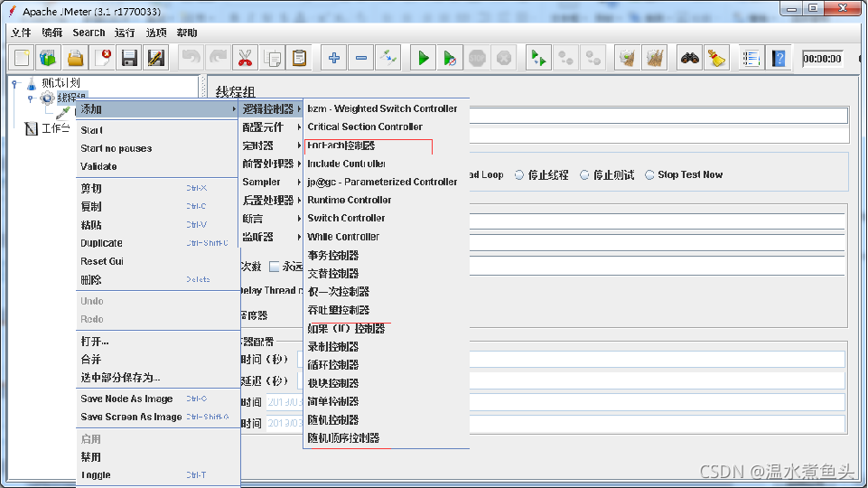The image size is (868, 488).
Task: Click the Clear all results icon
Action: (654, 58)
